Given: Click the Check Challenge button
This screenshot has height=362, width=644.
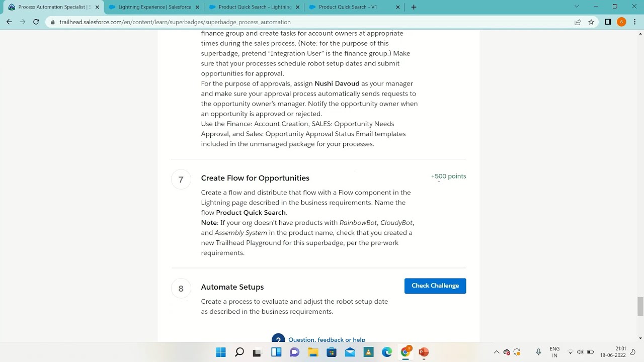Looking at the screenshot, I should tap(435, 286).
